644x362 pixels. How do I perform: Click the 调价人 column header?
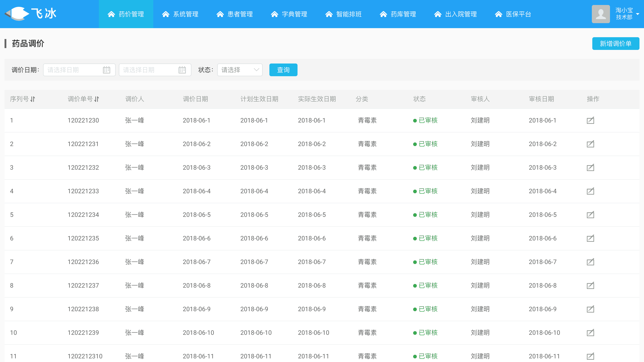point(135,99)
